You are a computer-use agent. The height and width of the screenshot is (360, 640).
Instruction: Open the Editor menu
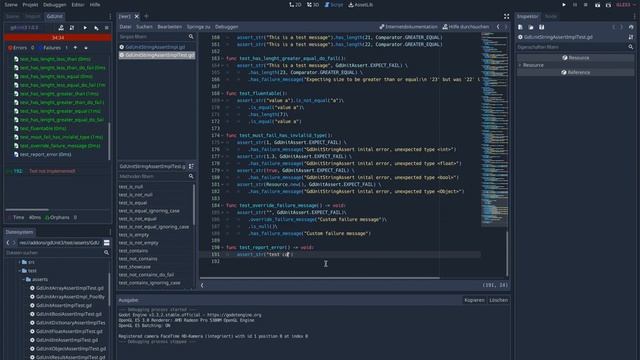[78, 4]
